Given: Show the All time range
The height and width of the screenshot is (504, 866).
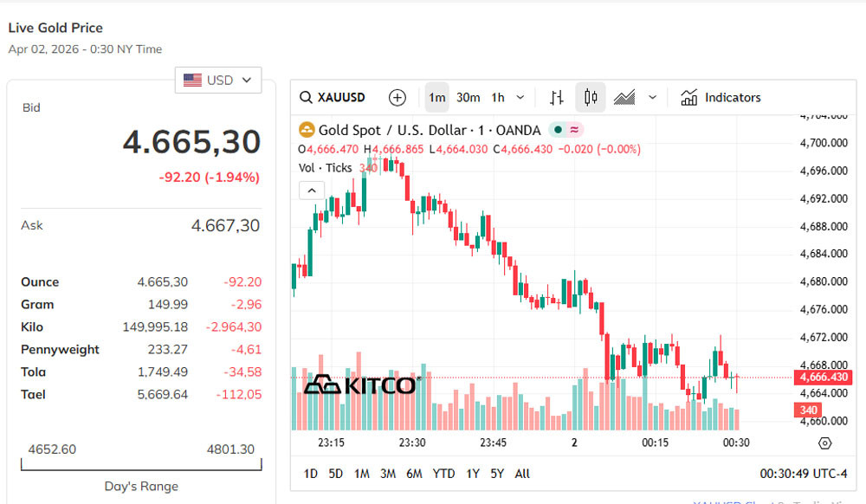Looking at the screenshot, I should click(522, 474).
